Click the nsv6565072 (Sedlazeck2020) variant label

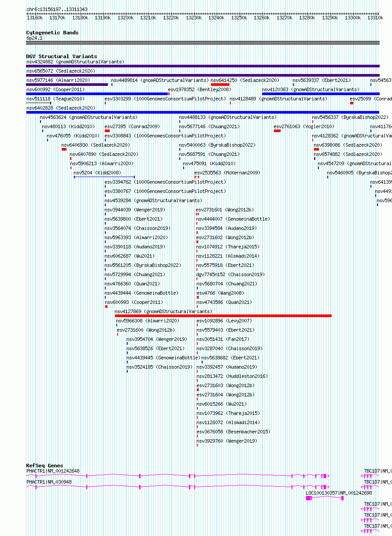(61, 71)
